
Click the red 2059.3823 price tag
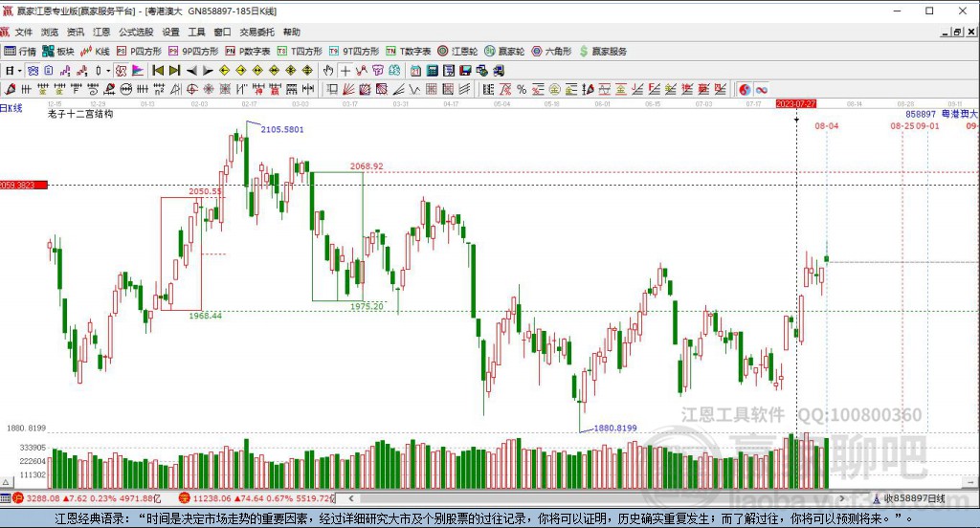click(24, 185)
